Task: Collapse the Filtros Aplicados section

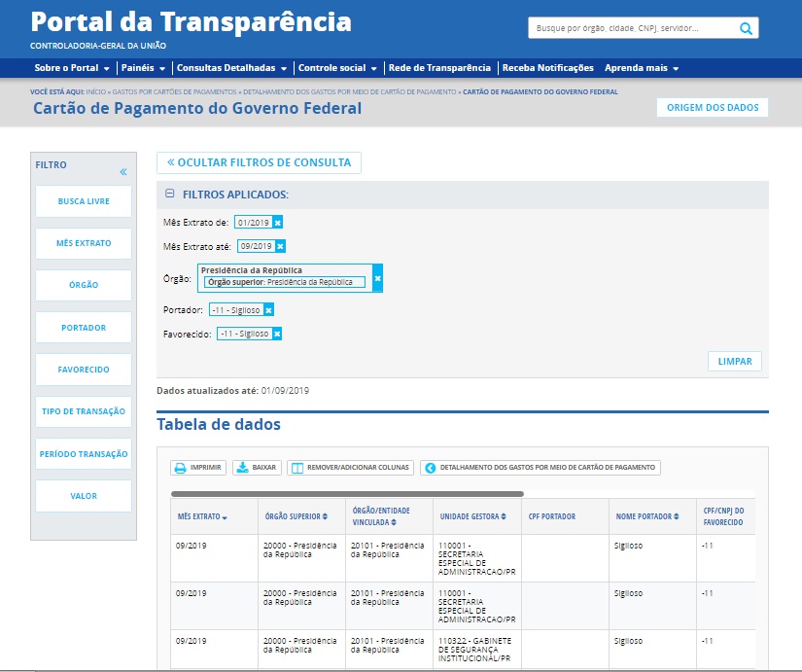Action: [x=170, y=195]
